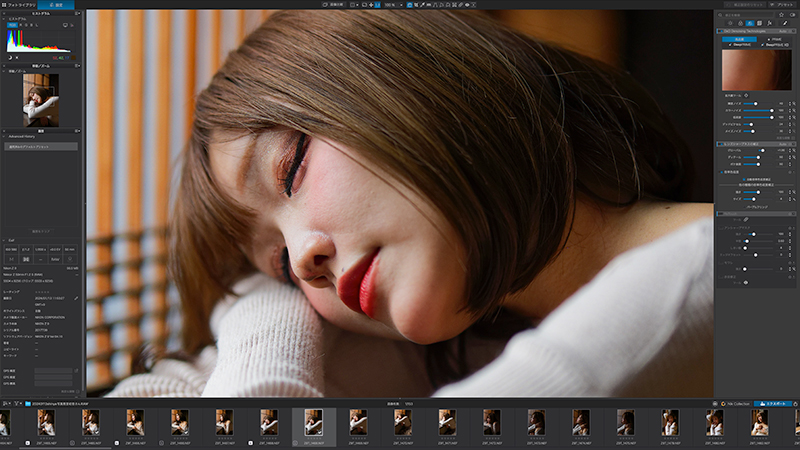Click the noise preview magnifier tool icon
This screenshot has width=800, height=450.
click(745, 96)
